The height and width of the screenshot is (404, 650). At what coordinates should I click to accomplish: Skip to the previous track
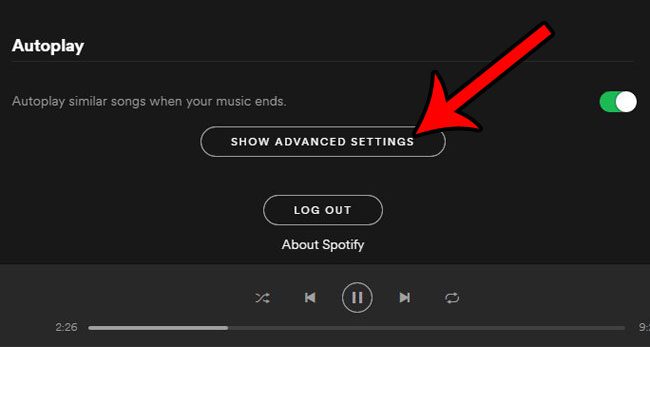pyautogui.click(x=310, y=298)
